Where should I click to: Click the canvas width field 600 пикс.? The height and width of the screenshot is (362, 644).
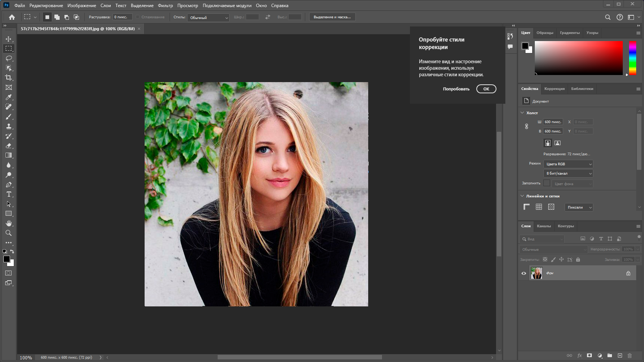pyautogui.click(x=553, y=122)
